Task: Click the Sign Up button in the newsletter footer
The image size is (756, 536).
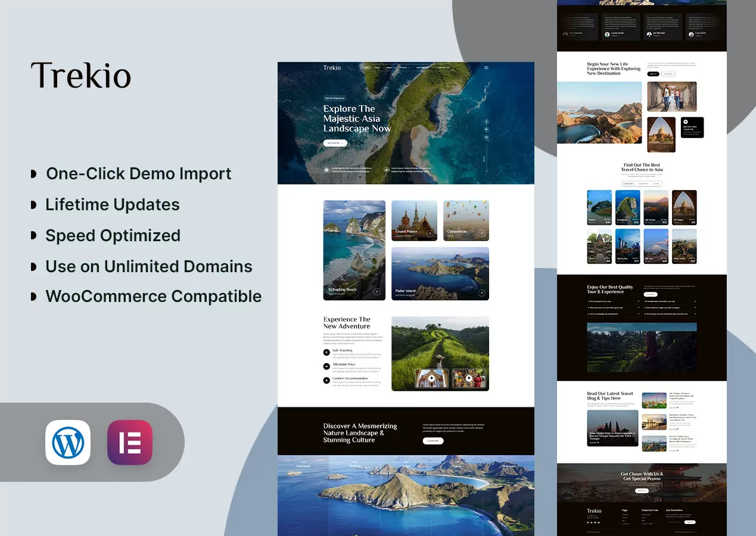Action: tap(690, 522)
